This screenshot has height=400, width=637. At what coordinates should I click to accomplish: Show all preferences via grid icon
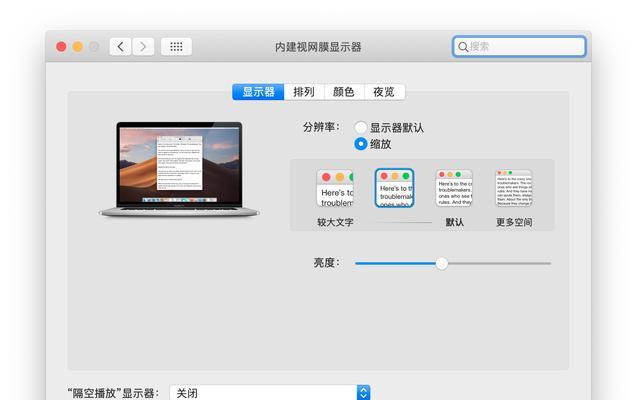point(176,47)
